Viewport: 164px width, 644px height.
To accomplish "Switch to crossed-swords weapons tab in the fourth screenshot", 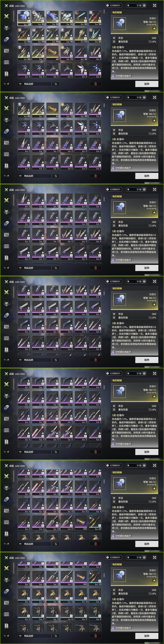I will pos(7,292).
